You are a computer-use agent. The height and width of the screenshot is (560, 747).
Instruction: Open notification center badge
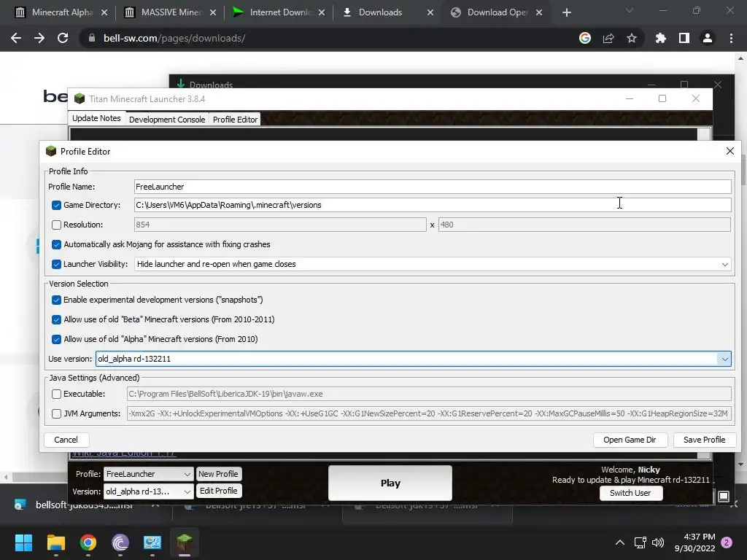point(727,542)
